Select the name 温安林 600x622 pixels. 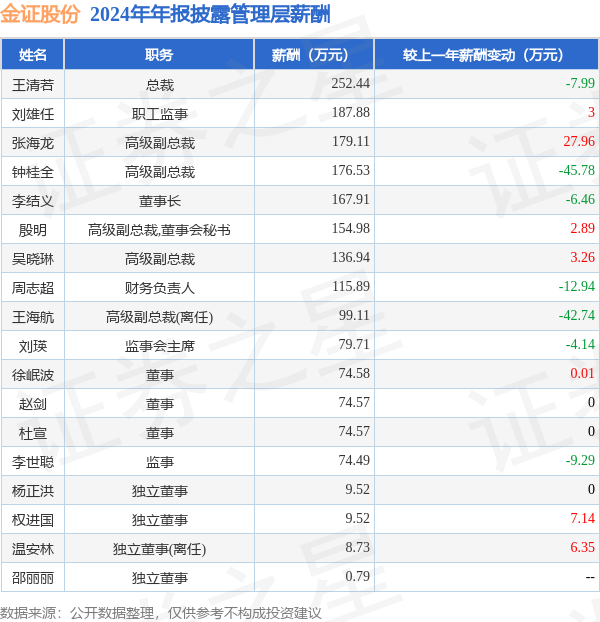coord(33,549)
